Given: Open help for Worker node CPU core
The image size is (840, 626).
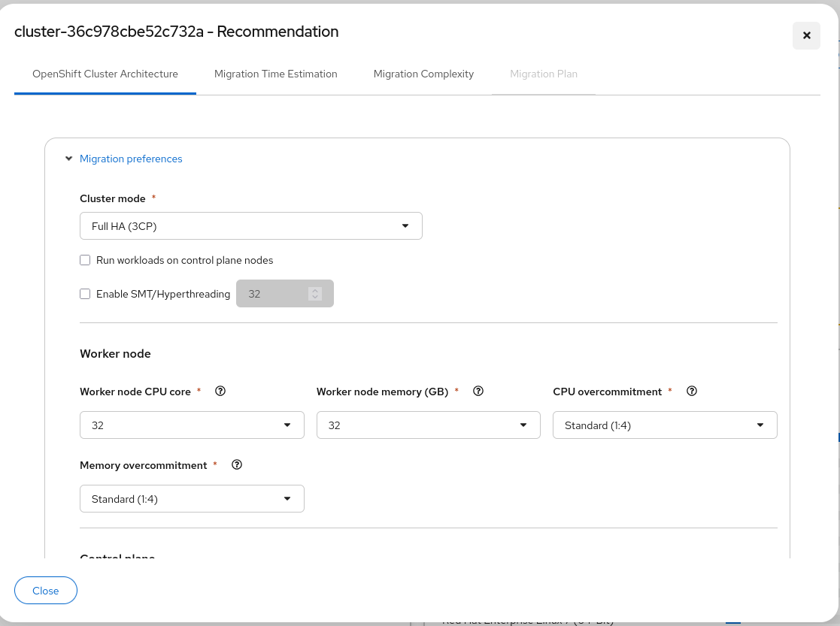Looking at the screenshot, I should 220,391.
